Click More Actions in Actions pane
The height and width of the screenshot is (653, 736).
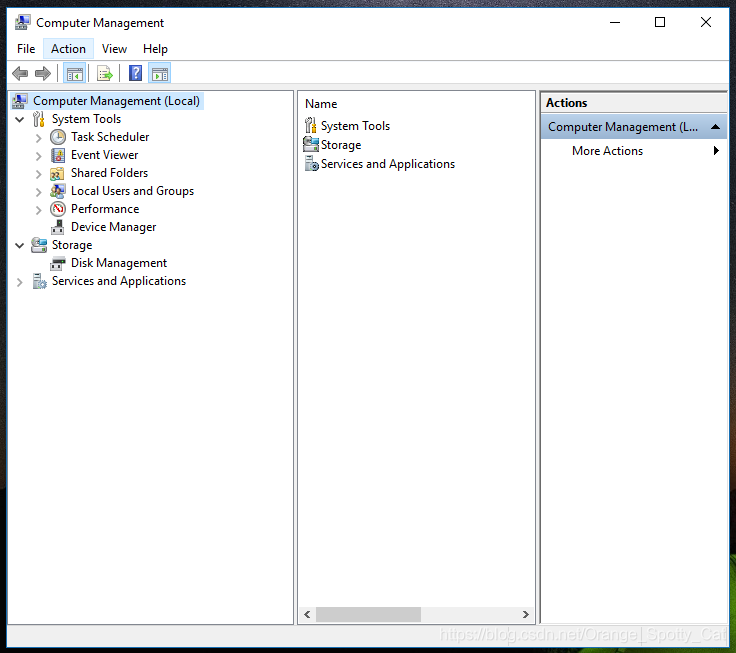[607, 151]
